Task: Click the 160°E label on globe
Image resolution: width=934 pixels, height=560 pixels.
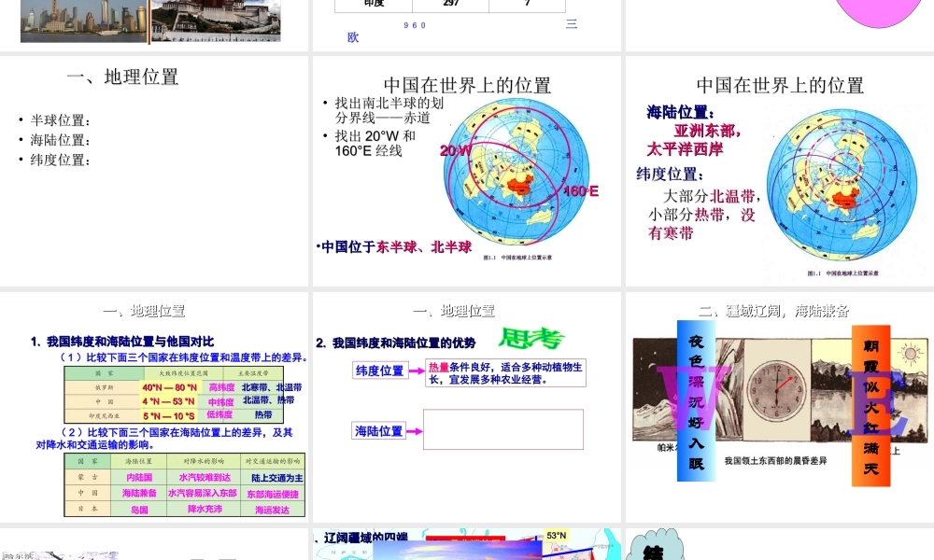Action: click(x=581, y=191)
